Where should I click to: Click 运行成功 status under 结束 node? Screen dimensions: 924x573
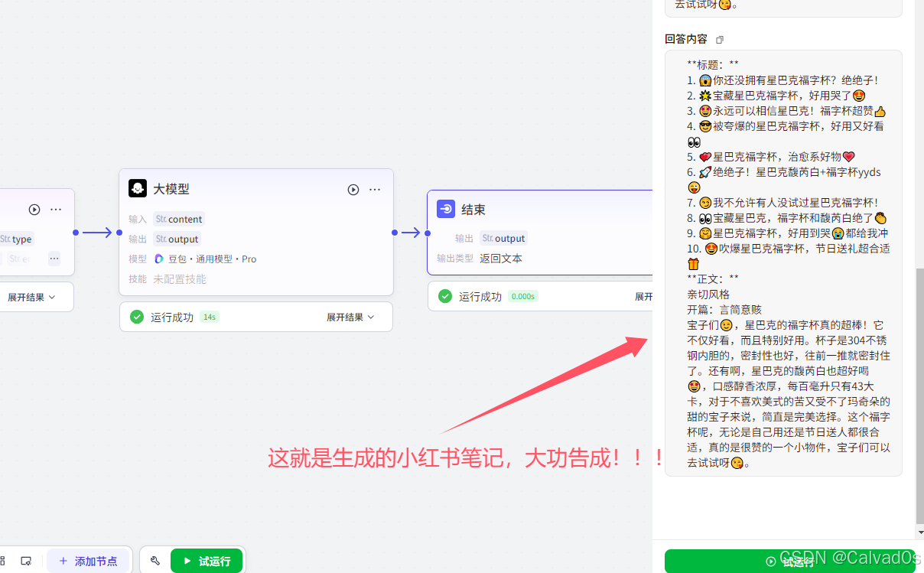pyautogui.click(x=480, y=296)
